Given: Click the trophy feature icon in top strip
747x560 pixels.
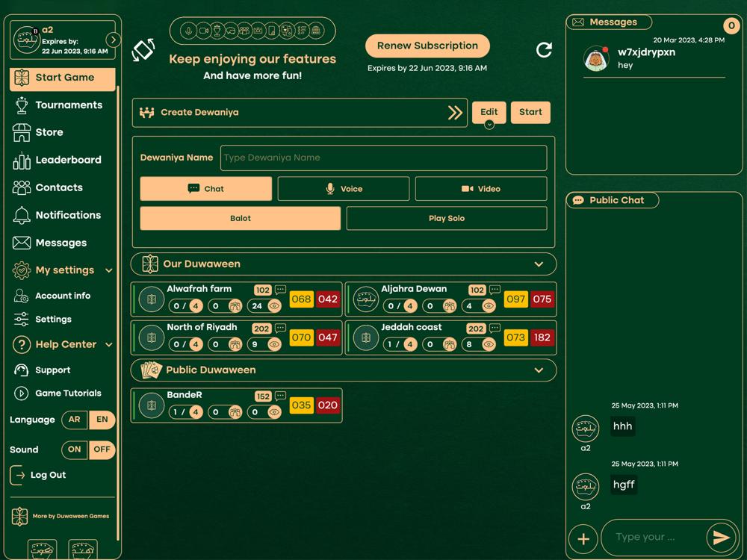Looking at the screenshot, I should (x=217, y=31).
